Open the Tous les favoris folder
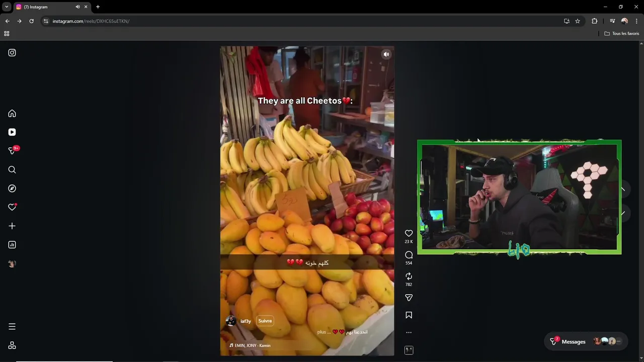The width and height of the screenshot is (644, 362). pyautogui.click(x=622, y=34)
